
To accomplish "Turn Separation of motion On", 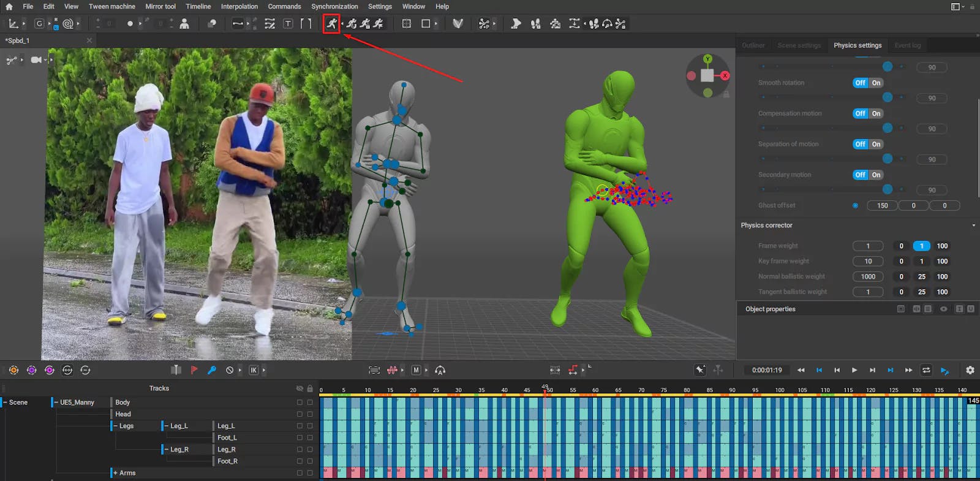I will [x=876, y=144].
